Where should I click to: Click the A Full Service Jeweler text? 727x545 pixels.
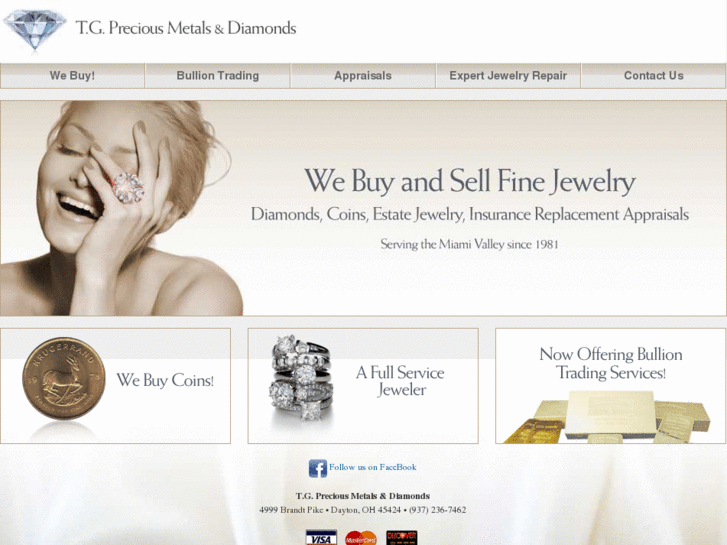[x=401, y=381]
